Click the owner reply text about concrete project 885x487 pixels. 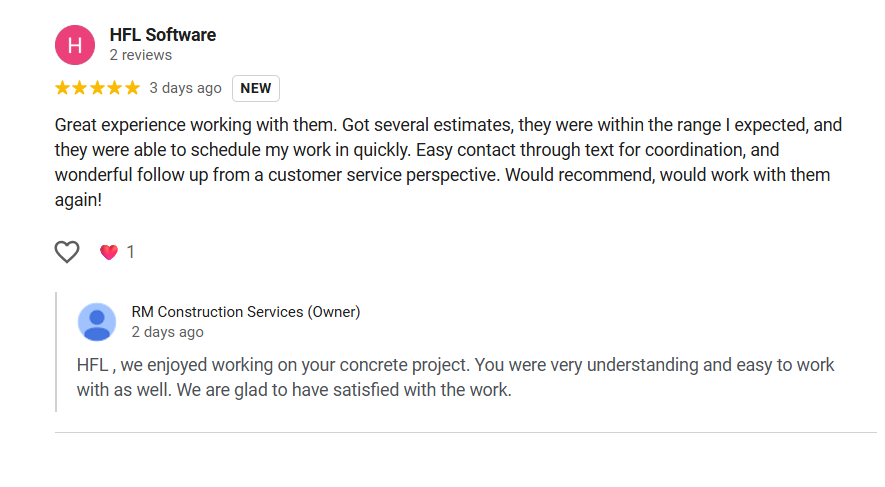[455, 377]
